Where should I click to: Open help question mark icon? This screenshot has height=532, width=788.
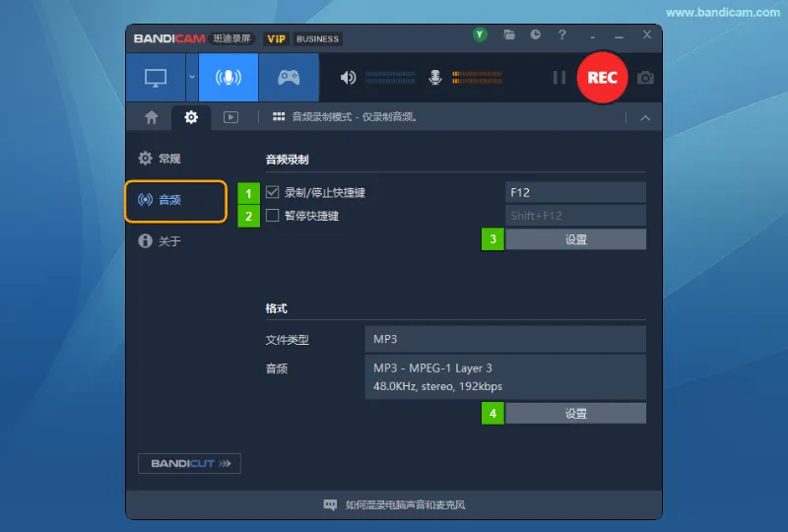click(561, 34)
